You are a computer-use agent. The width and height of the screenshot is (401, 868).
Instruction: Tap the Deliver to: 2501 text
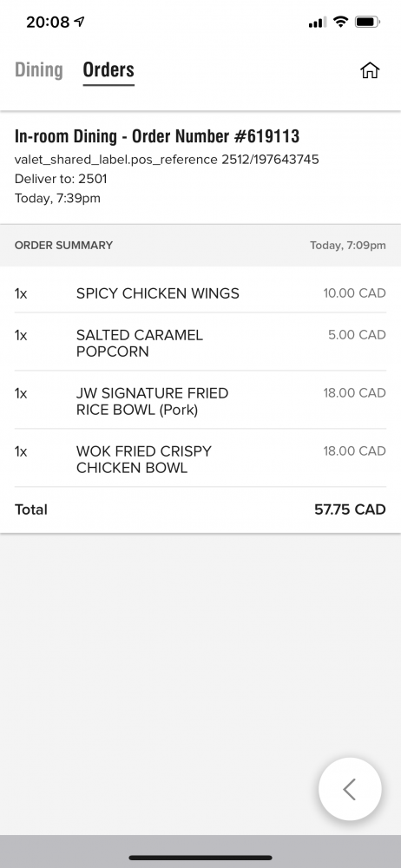pyautogui.click(x=61, y=179)
